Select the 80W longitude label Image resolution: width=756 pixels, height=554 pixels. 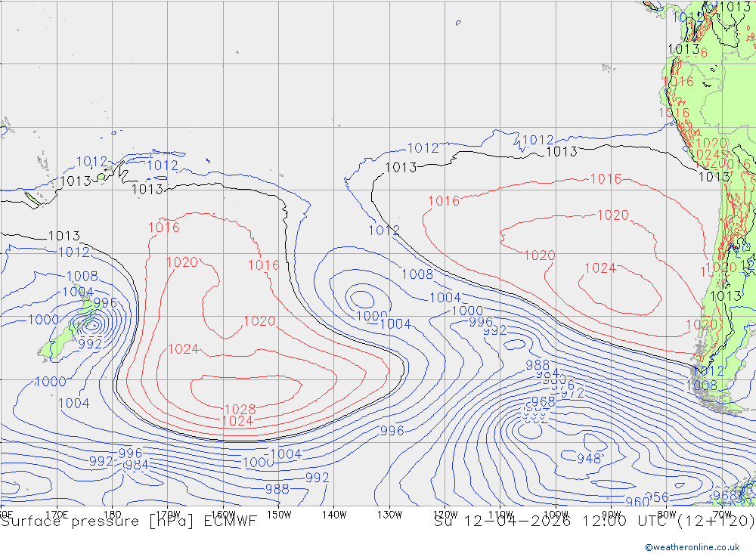(x=667, y=515)
